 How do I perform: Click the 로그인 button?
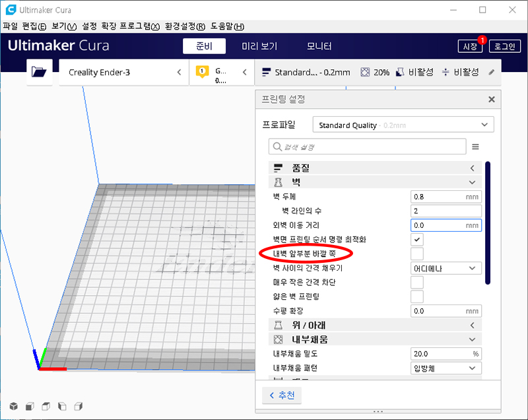point(504,46)
